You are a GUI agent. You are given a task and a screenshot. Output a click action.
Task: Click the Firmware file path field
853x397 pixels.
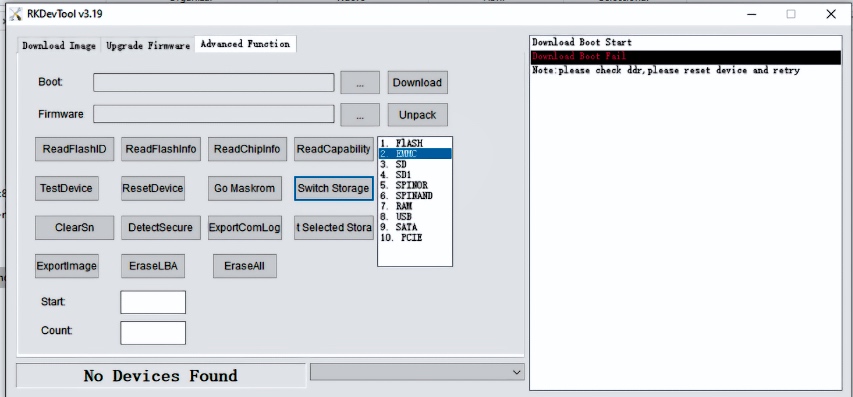(213, 114)
